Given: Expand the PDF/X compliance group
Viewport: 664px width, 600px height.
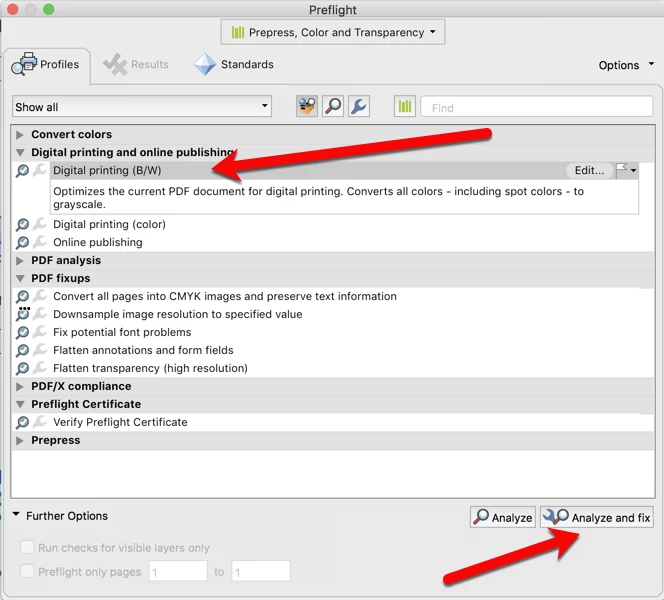Looking at the screenshot, I should 19,387.
